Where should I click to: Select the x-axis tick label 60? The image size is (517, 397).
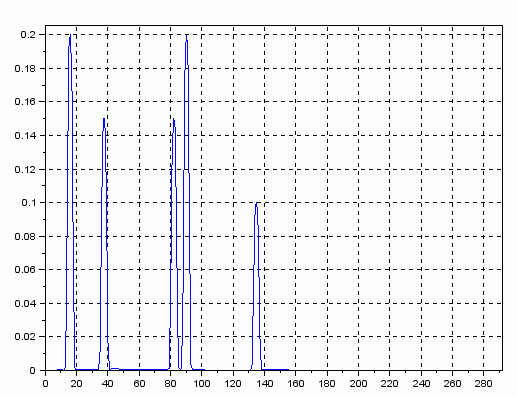point(139,384)
